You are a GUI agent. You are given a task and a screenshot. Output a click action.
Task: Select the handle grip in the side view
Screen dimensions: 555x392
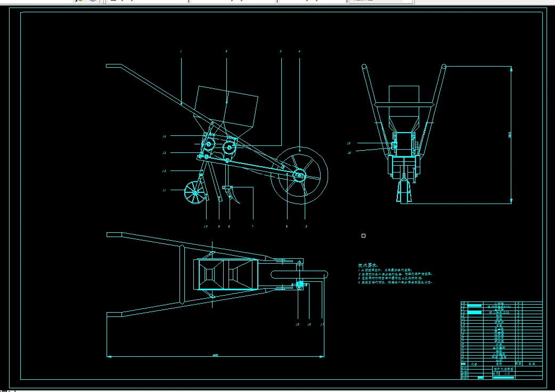pos(114,66)
